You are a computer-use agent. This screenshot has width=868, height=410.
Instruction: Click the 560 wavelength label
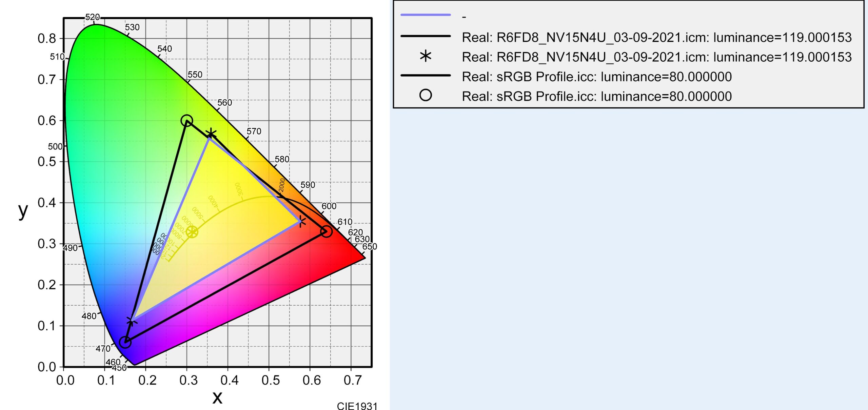click(x=224, y=103)
